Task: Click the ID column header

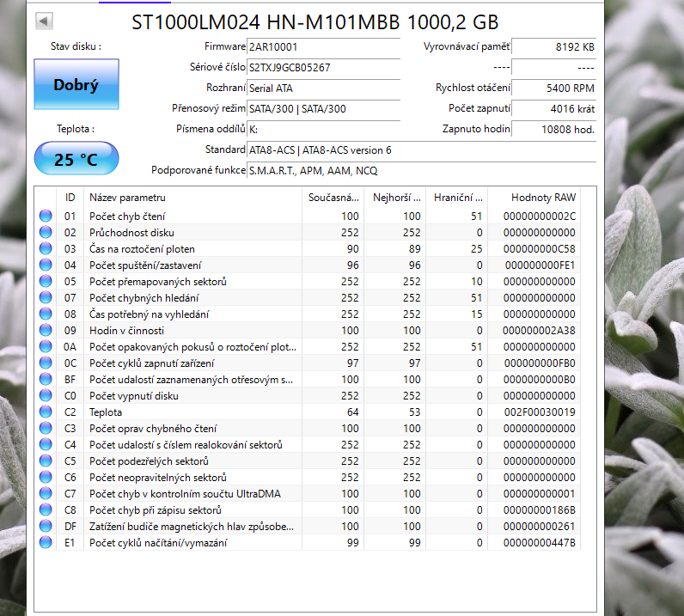Action: [70, 198]
